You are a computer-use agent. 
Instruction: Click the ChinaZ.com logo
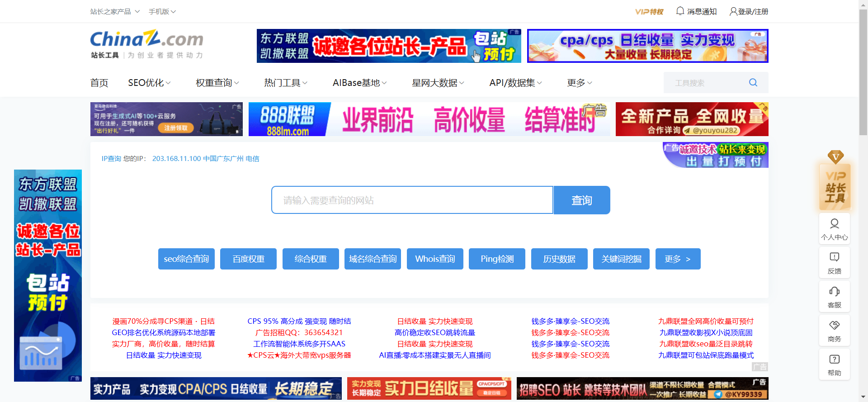[x=147, y=44]
